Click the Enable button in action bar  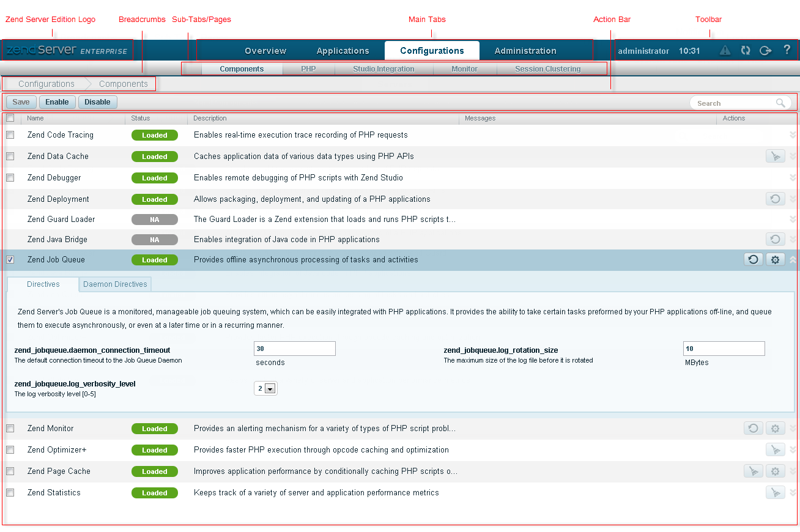57,102
